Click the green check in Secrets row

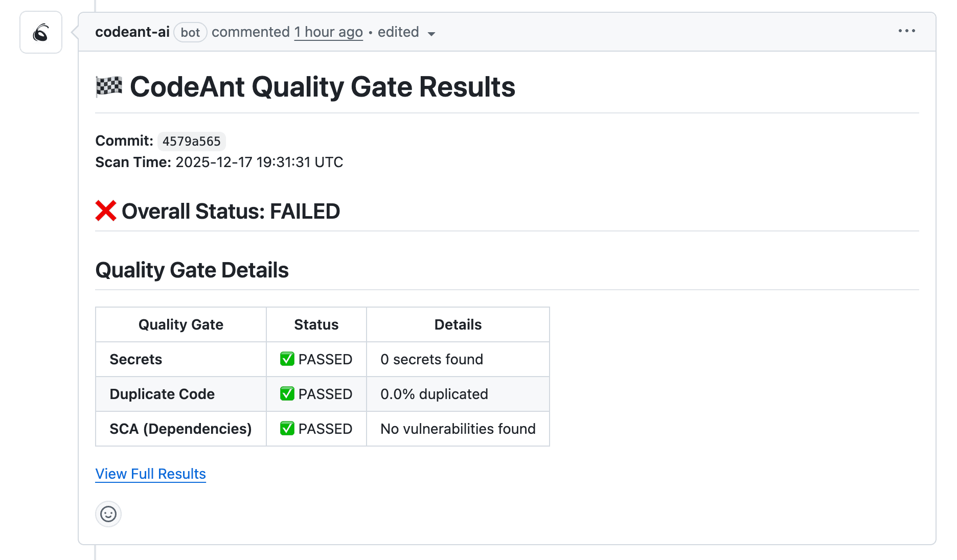287,359
